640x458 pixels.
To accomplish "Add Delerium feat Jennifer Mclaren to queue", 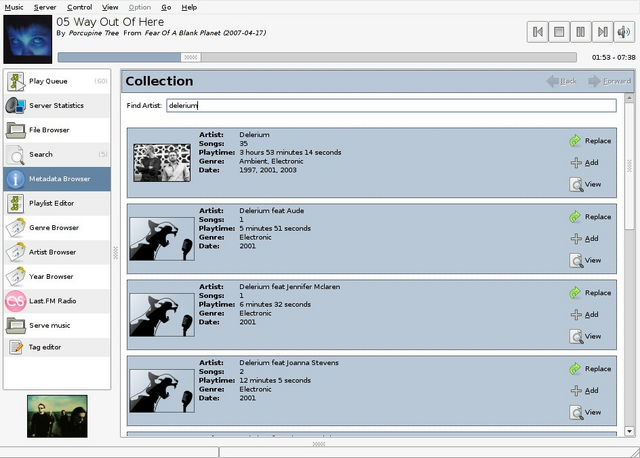I will pyautogui.click(x=584, y=315).
